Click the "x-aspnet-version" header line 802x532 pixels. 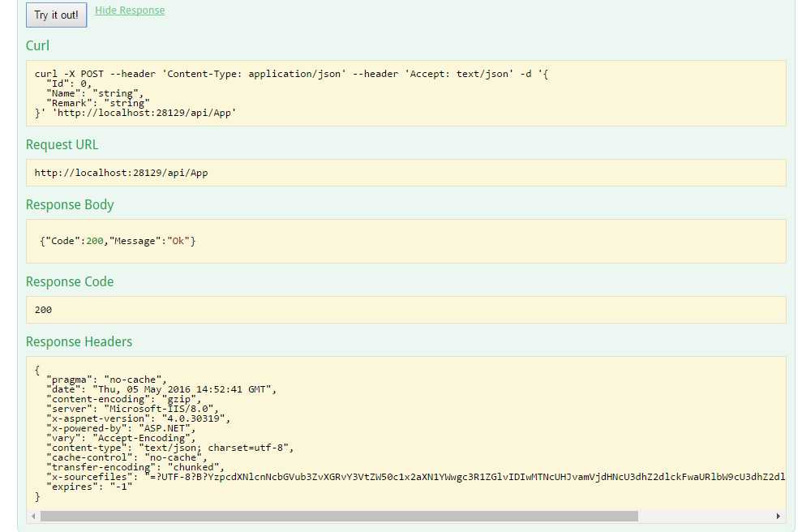tap(138, 418)
